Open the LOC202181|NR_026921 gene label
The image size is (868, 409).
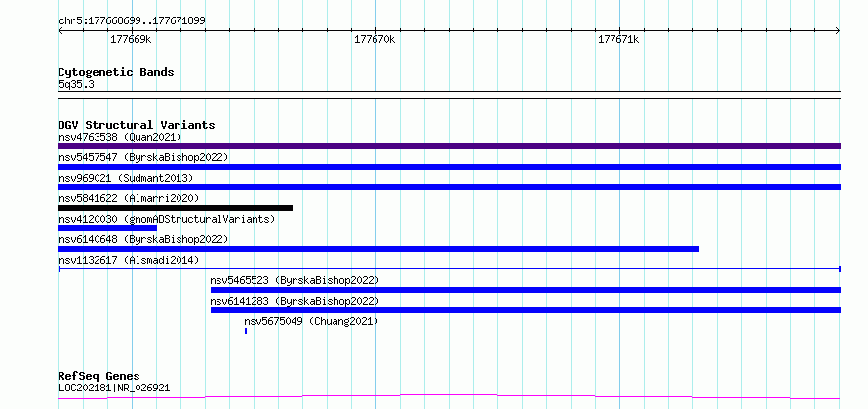pyautogui.click(x=114, y=388)
